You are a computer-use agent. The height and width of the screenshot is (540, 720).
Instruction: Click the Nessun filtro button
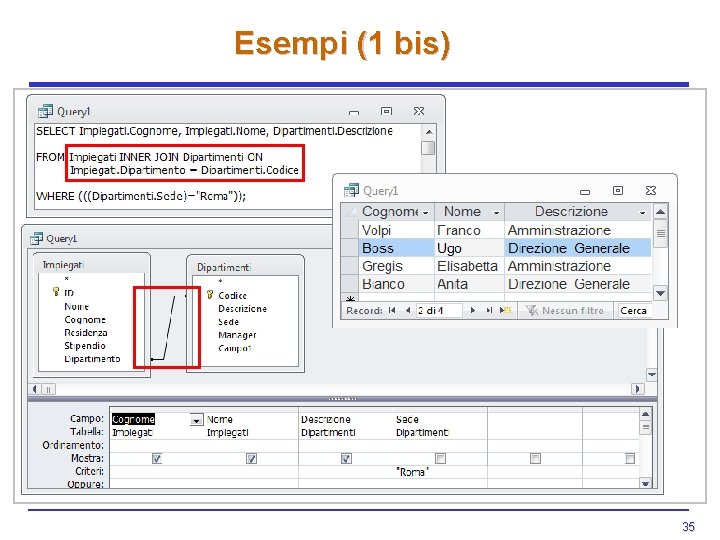565,310
